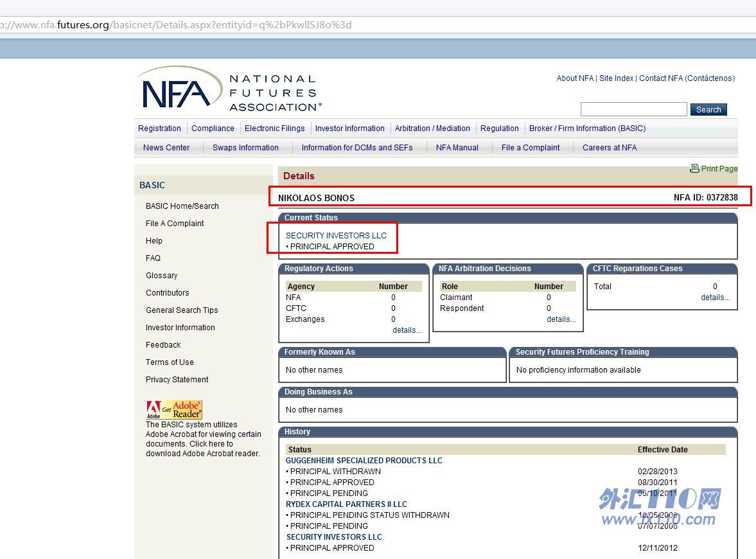Viewport: 756px width, 559px height.
Task: Open Regulatory Actions details link
Action: click(407, 330)
